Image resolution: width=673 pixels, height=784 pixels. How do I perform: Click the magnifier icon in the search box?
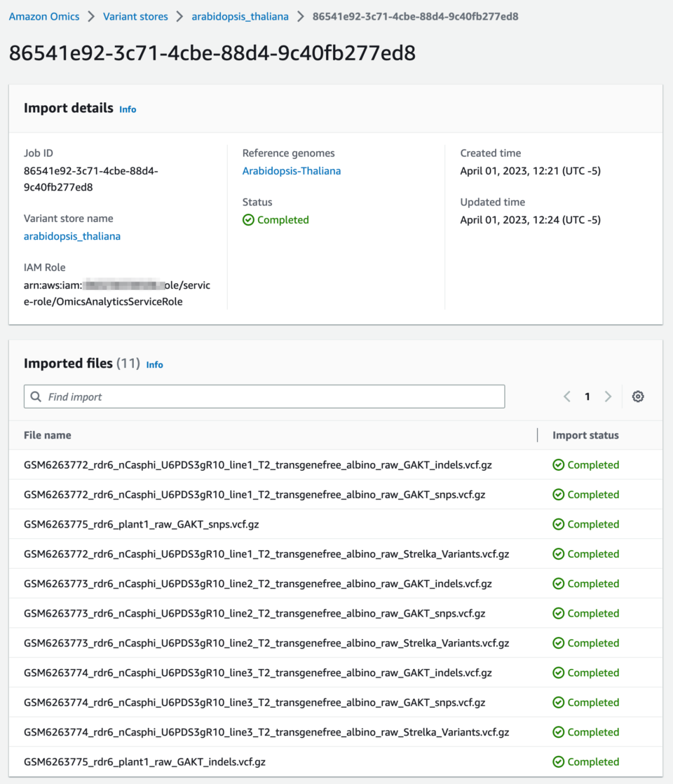click(x=35, y=397)
